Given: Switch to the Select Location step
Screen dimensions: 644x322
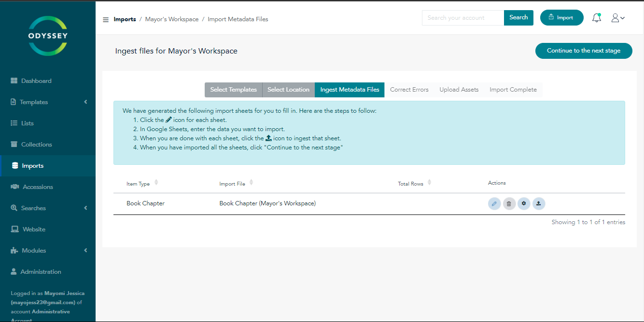Looking at the screenshot, I should click(x=289, y=90).
